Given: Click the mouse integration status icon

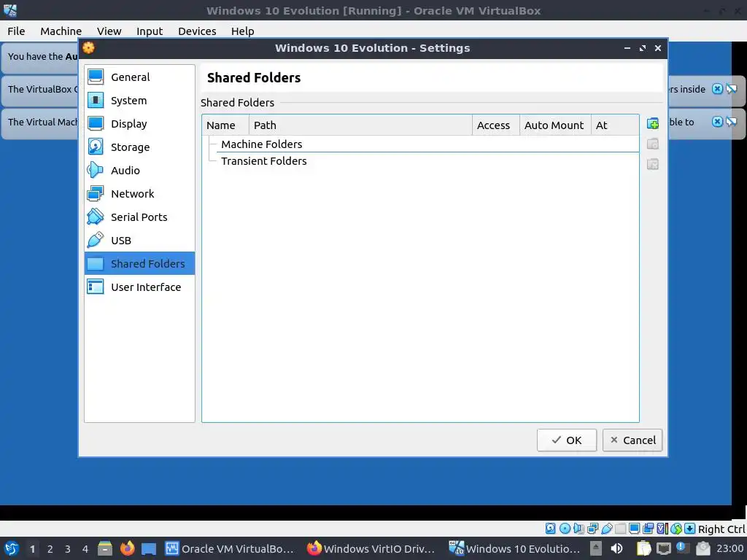Looking at the screenshot, I should [676, 529].
